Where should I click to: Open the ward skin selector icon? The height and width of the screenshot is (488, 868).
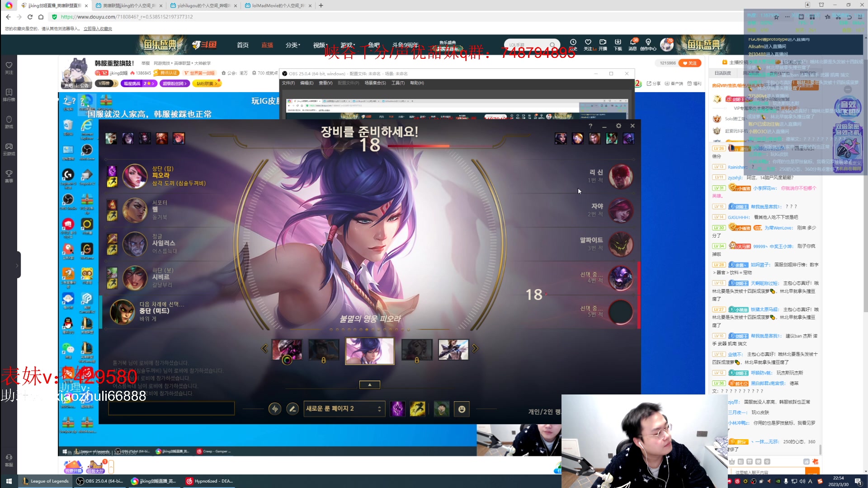(x=441, y=409)
